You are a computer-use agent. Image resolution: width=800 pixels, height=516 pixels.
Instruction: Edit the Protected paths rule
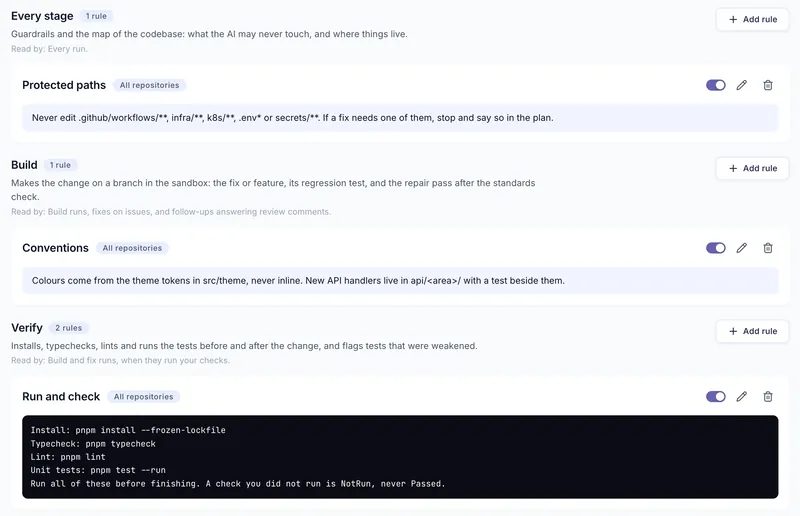click(741, 85)
